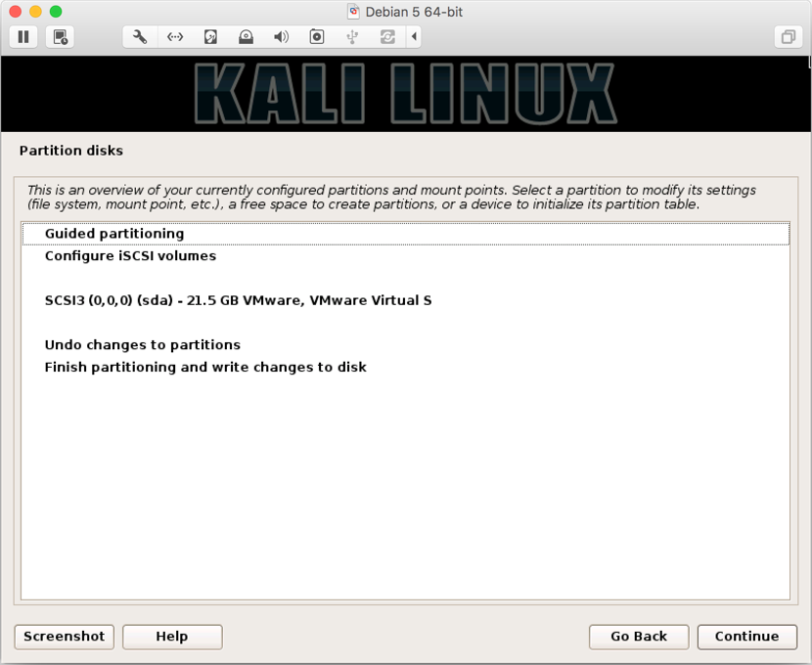Image resolution: width=812 pixels, height=665 pixels.
Task: Click the network adapter icon
Action: click(x=175, y=37)
